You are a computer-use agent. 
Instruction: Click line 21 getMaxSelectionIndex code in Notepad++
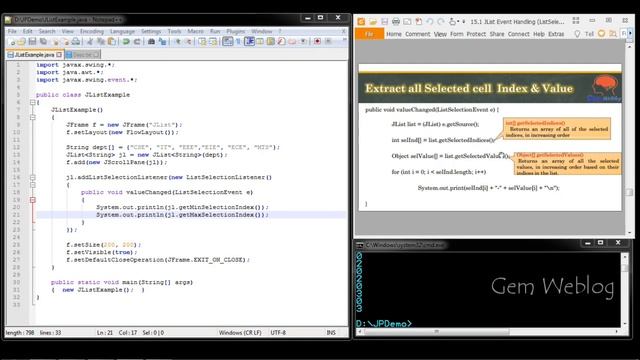pos(182,215)
